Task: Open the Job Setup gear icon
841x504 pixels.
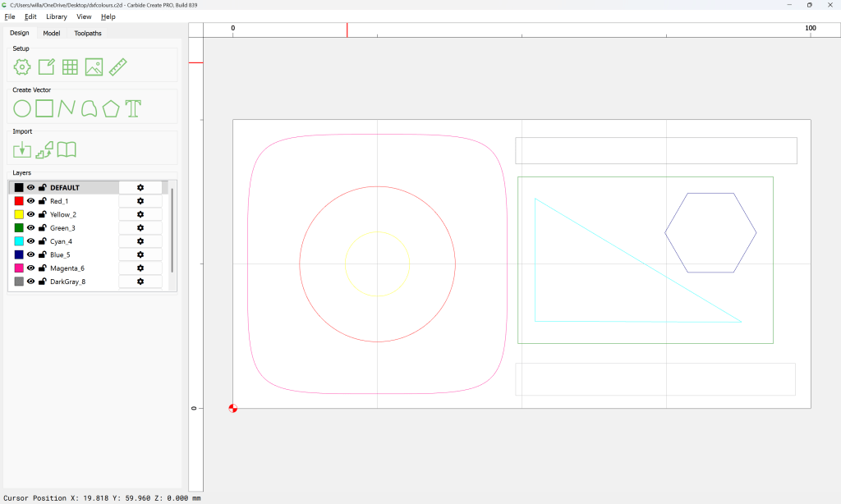Action: (22, 67)
